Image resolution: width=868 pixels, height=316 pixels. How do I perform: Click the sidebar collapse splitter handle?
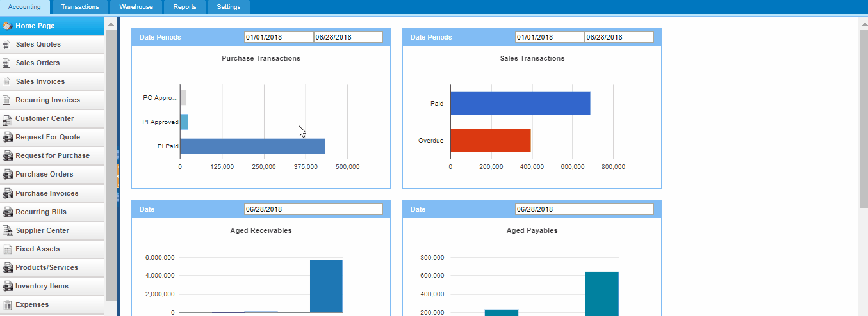tap(118, 176)
